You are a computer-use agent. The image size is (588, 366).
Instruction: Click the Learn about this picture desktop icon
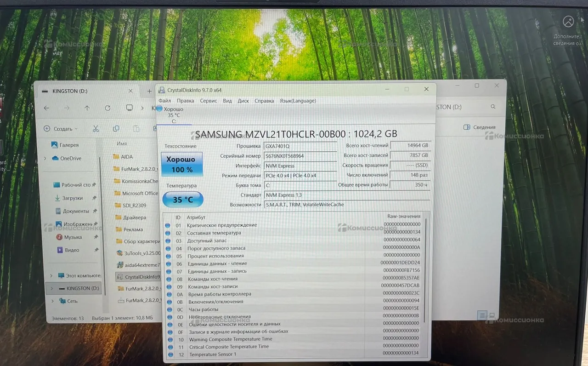pos(568,22)
